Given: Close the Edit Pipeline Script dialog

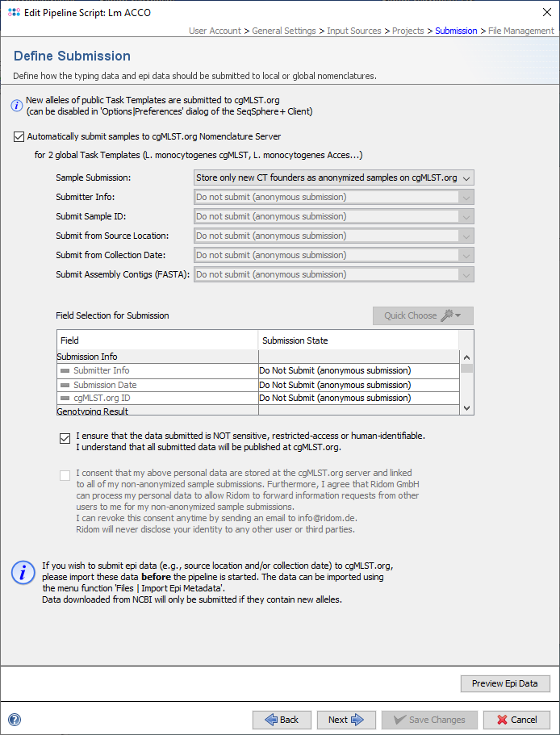Looking at the screenshot, I should (x=541, y=13).
